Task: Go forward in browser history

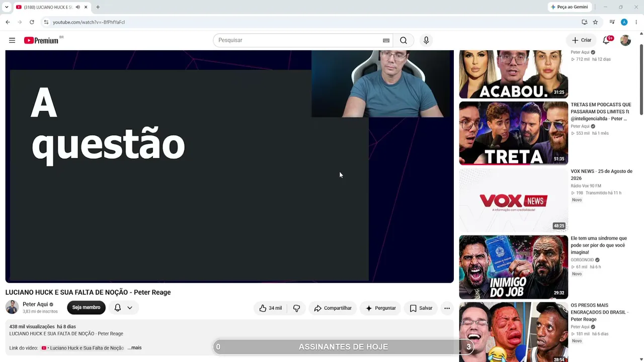Action: click(20, 22)
